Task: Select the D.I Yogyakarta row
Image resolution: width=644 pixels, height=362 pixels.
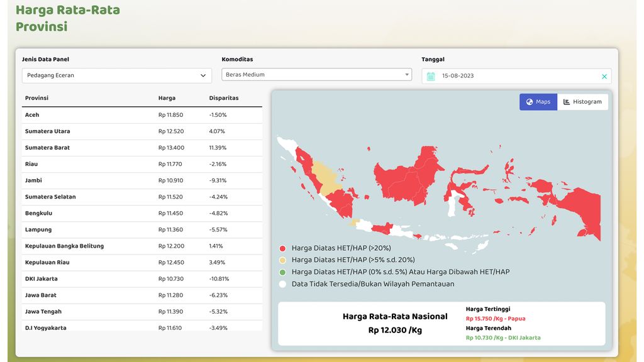Action: (x=142, y=326)
